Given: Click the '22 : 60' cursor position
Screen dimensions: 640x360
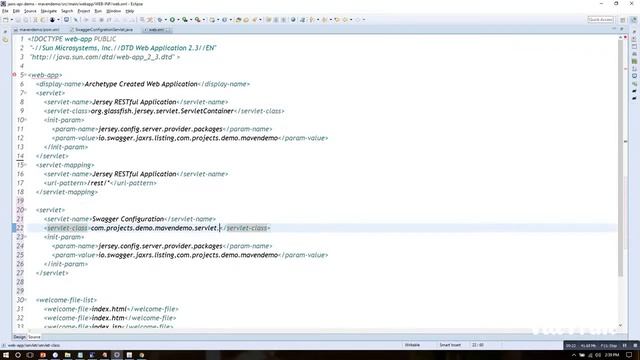Looking at the screenshot, I should click(x=478, y=345).
